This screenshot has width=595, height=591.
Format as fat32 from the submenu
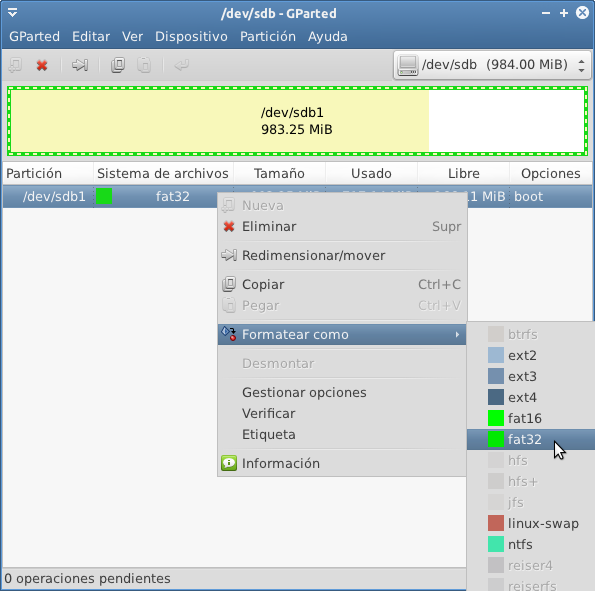point(531,439)
